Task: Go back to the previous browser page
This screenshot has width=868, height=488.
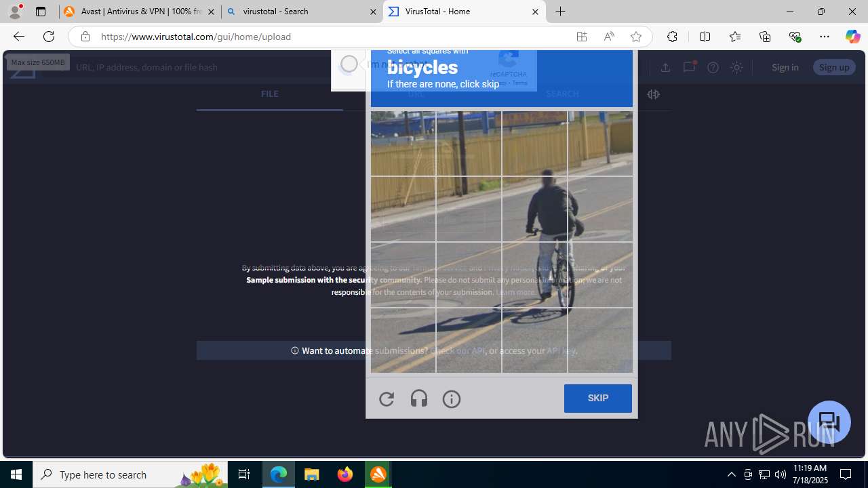Action: click(18, 37)
